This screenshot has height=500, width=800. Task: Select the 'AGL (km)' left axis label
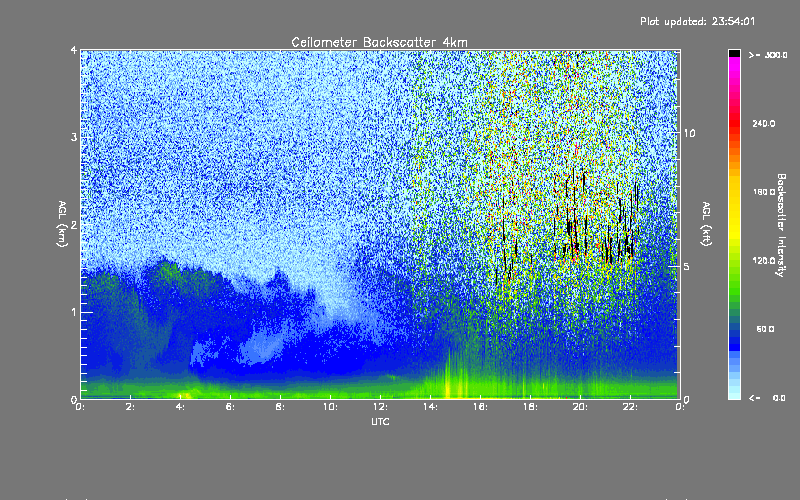pos(62,224)
